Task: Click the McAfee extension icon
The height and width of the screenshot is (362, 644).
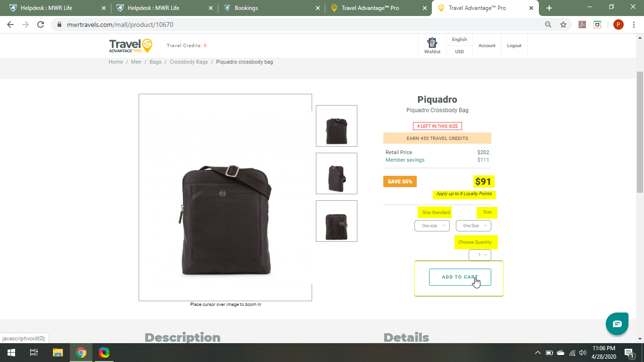Action: (597, 25)
